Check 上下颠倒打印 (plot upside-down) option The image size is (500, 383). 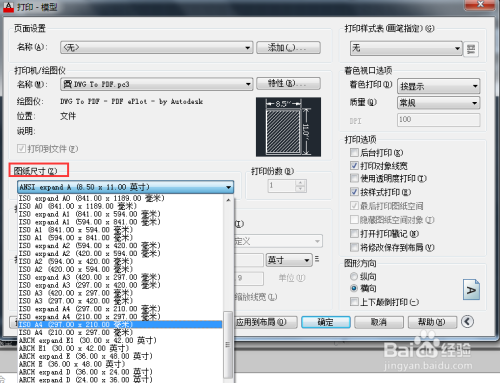click(354, 302)
